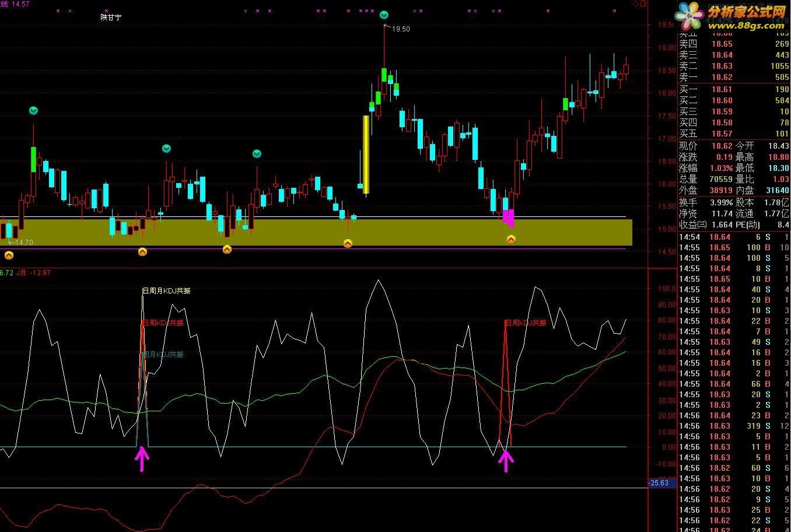Click the diamond icon at chart top-right
This screenshot has height=532, width=791.
pos(635,4)
